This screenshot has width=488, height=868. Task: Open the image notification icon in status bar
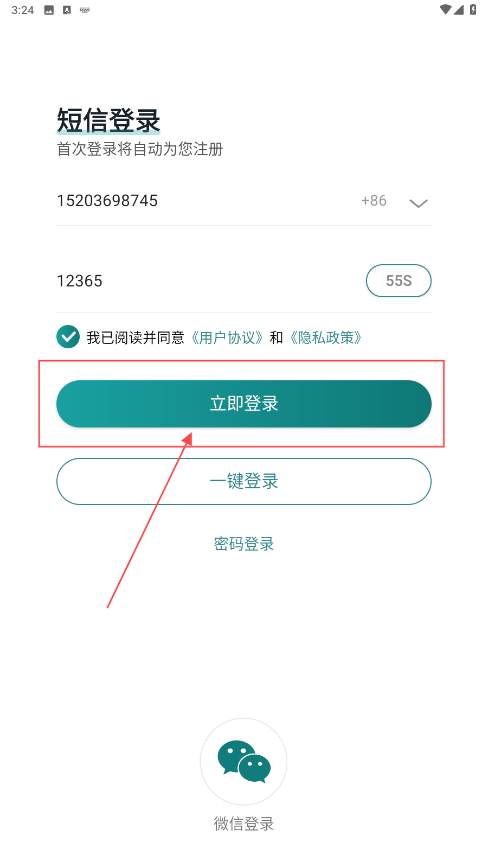[49, 10]
